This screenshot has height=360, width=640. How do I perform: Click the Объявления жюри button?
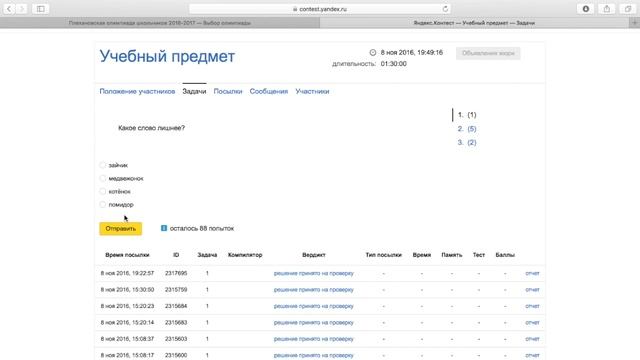(x=488, y=53)
